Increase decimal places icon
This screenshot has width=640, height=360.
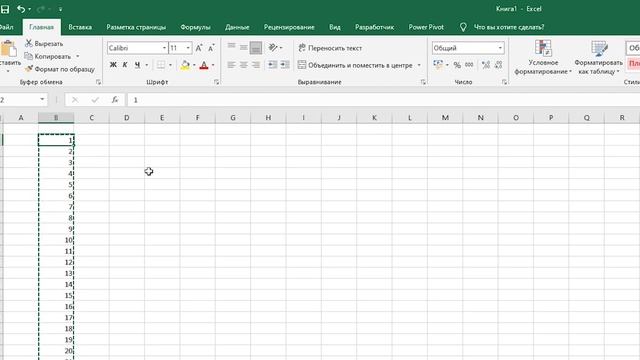coord(486,65)
